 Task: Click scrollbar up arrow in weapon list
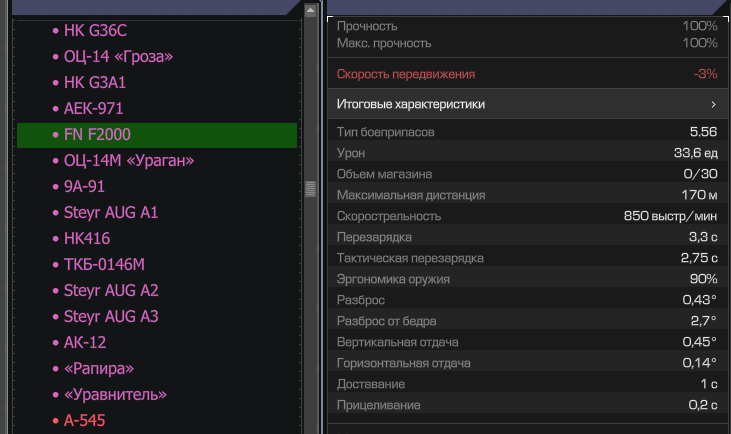[310, 10]
